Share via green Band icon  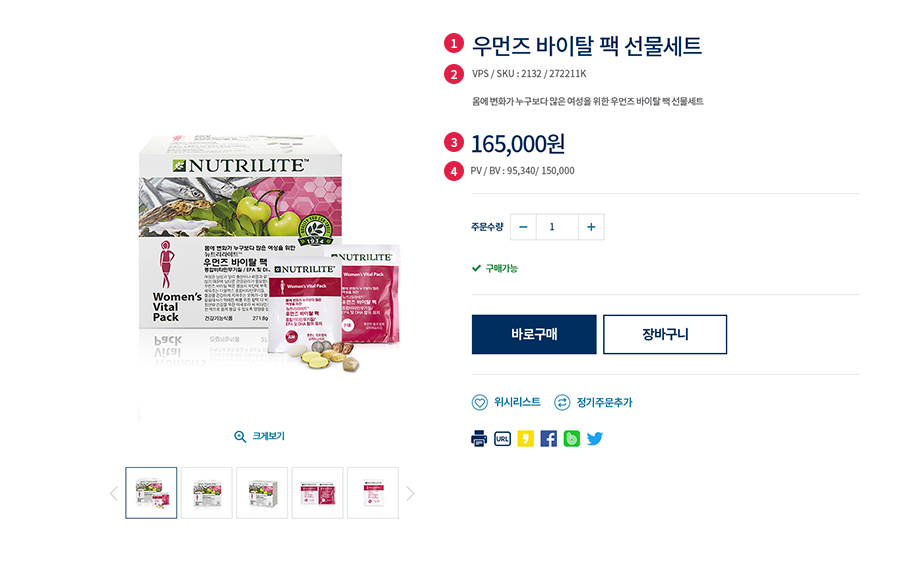572,439
